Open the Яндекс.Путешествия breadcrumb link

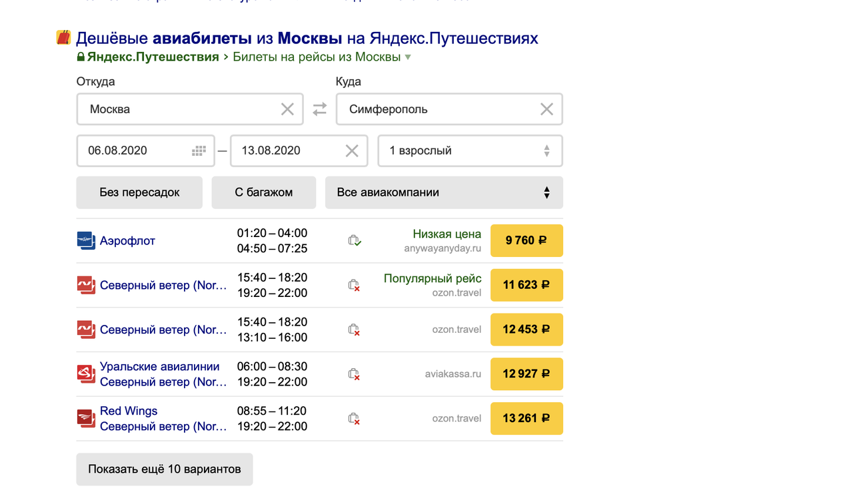[x=153, y=57]
